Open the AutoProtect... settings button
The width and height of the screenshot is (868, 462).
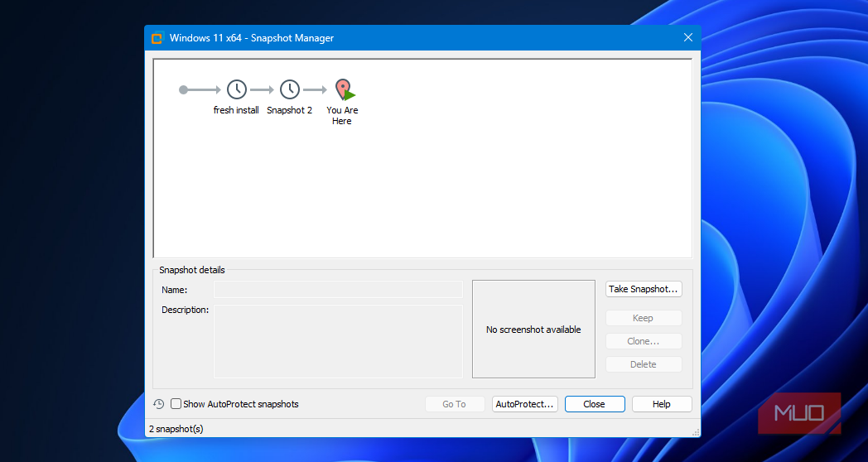[525, 405]
